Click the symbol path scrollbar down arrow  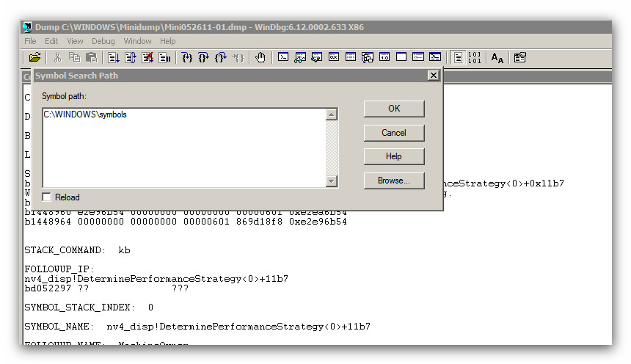(x=332, y=181)
